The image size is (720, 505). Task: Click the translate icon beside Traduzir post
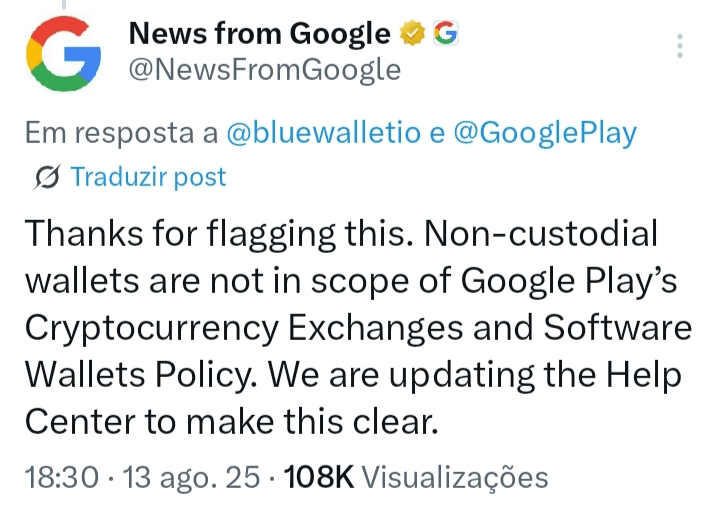[x=44, y=178]
